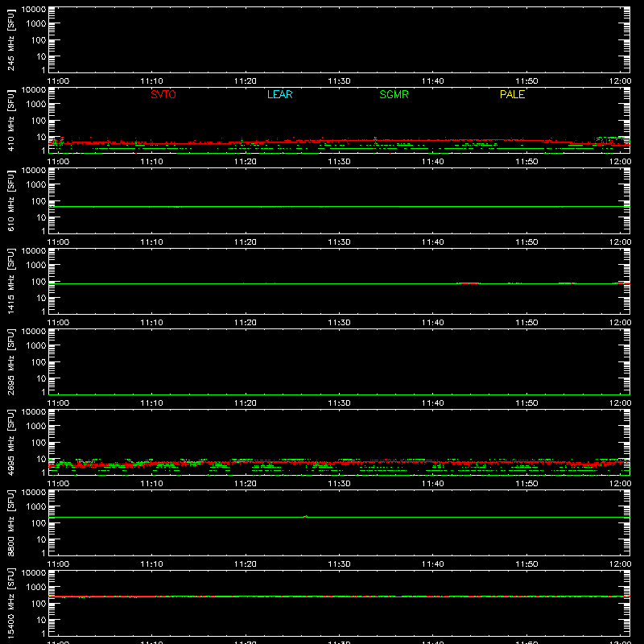
Task: Select the 15400 MHz [SFU] axis label
Action: [10, 603]
